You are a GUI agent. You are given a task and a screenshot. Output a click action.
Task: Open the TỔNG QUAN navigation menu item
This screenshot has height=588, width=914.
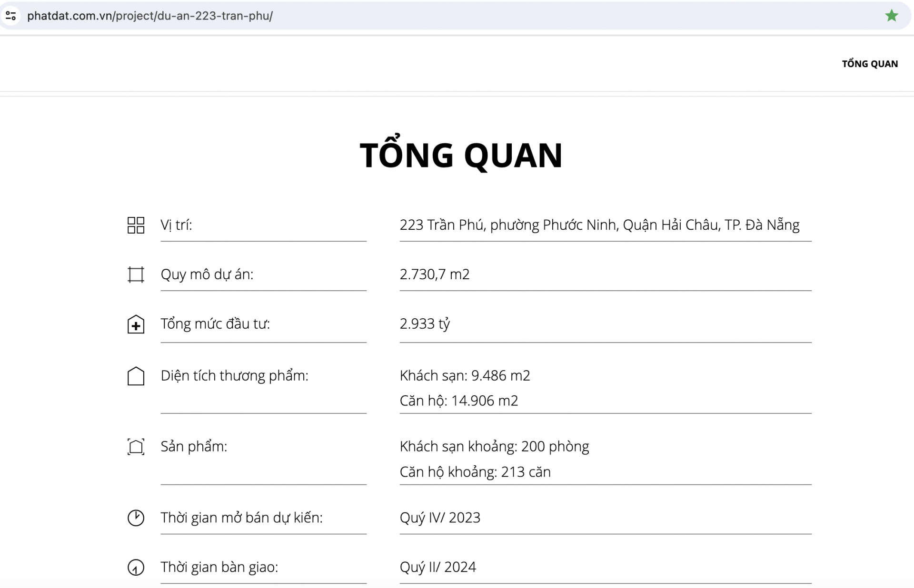(870, 63)
